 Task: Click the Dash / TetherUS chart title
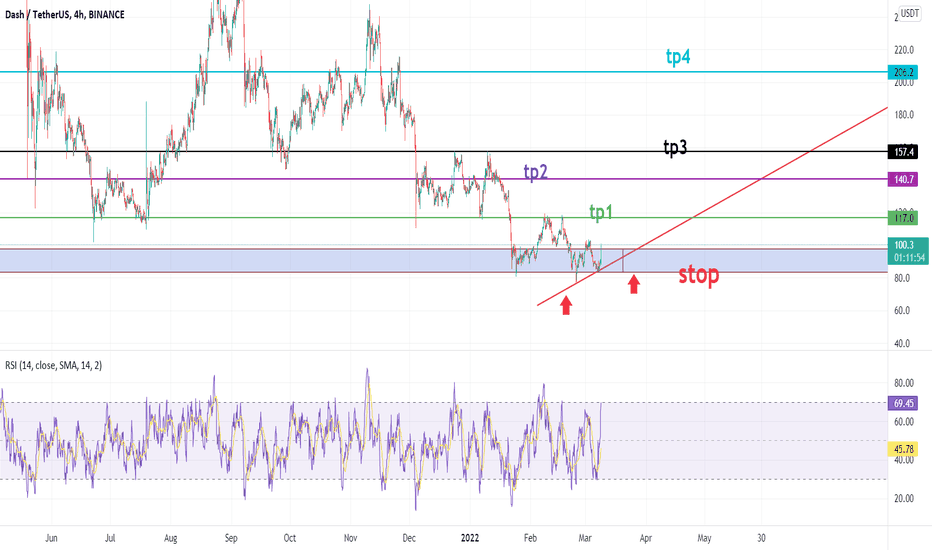point(65,15)
